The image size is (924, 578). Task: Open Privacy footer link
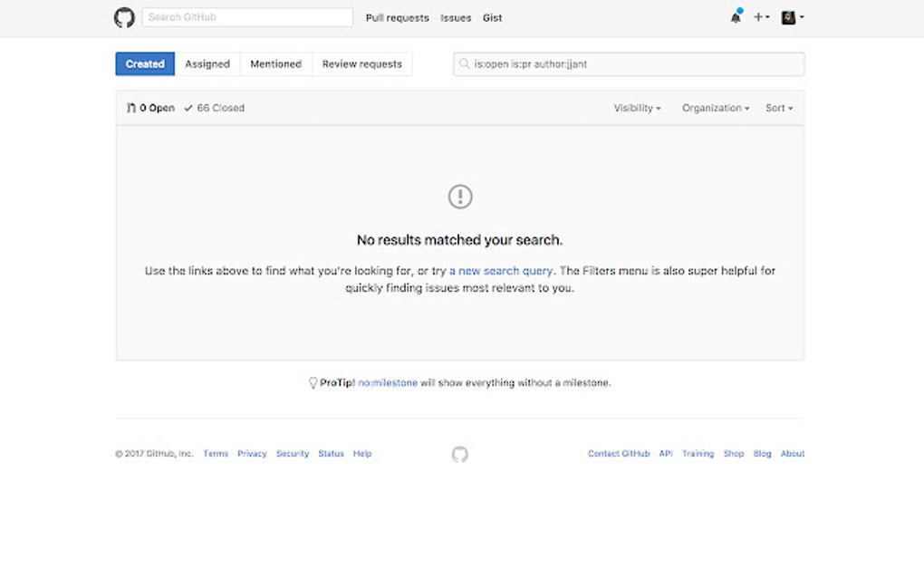[252, 453]
